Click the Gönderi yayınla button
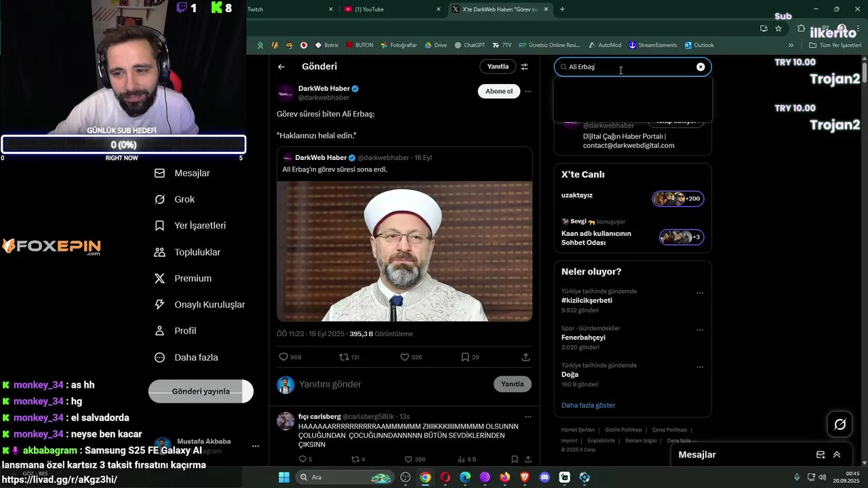This screenshot has height=488, width=868. [x=201, y=391]
